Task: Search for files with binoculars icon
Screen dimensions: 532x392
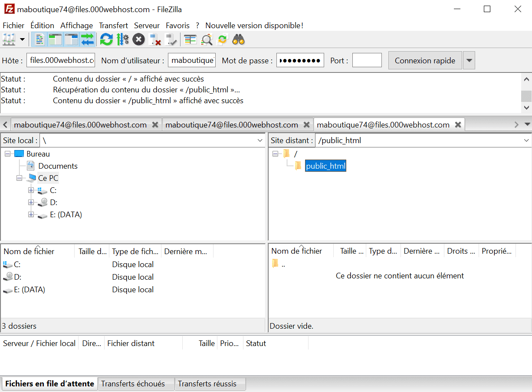Action: click(239, 40)
